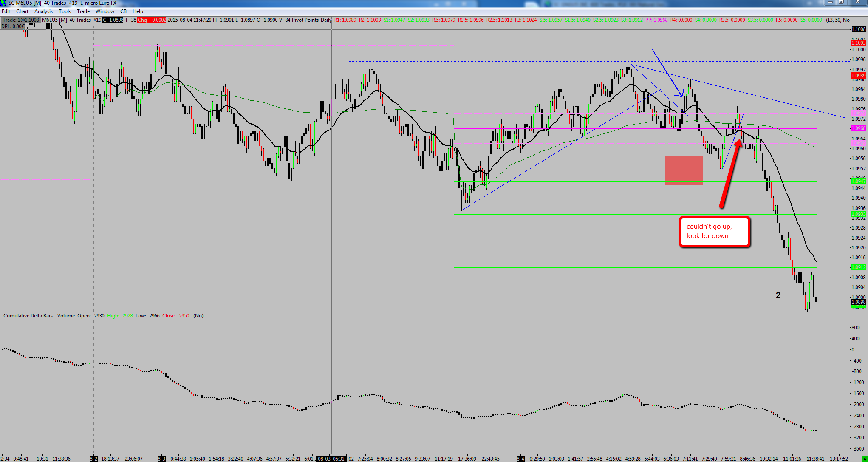The height and width of the screenshot is (462, 868).
Task: Click the 'R1: 1.0989' pivot value
Action: [345, 20]
